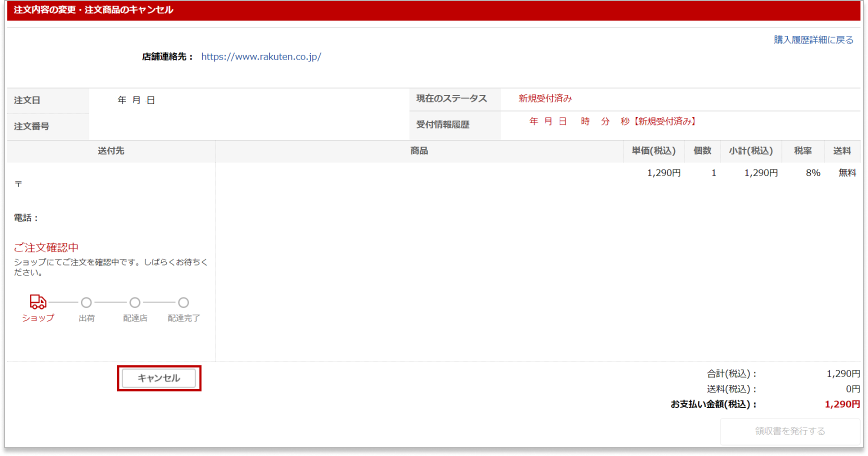Click the 単価(税込) column header

pyautogui.click(x=654, y=151)
